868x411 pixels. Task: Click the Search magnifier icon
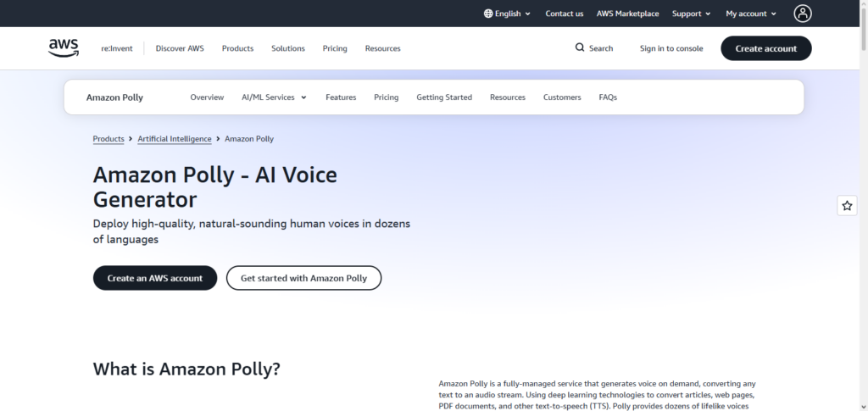point(580,47)
